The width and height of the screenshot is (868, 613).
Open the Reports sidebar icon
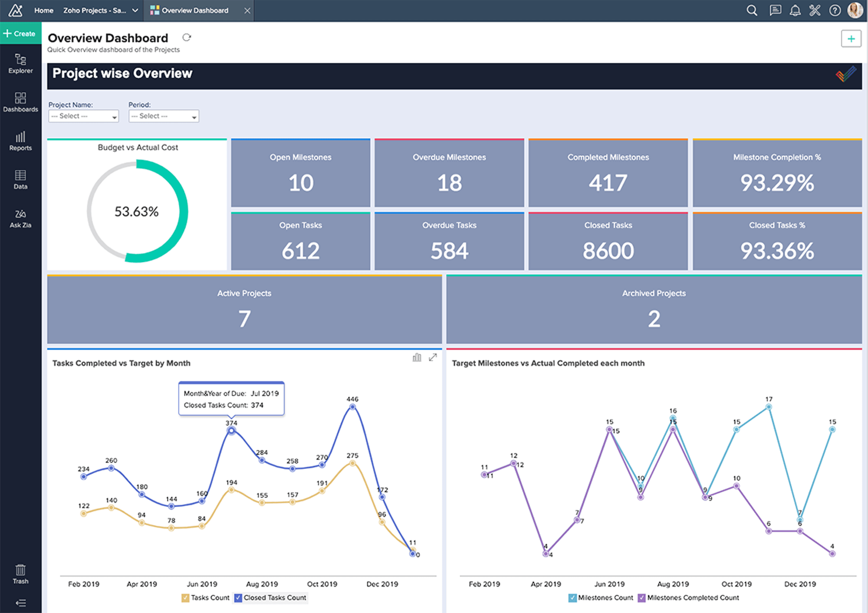point(20,141)
